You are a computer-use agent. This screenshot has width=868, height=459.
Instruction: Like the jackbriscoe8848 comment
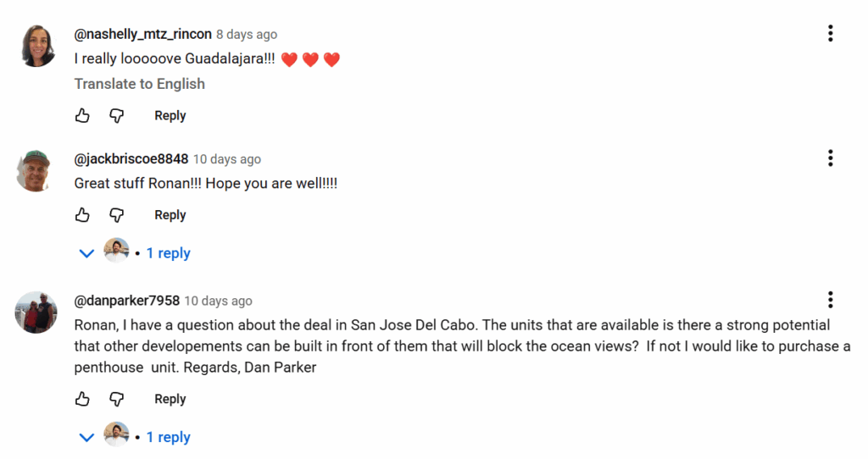(82, 215)
